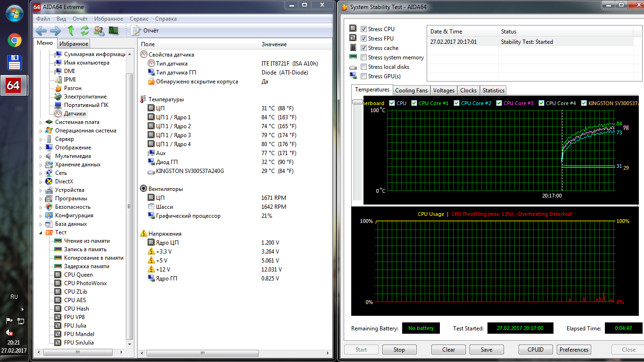Click the red AIDA64 taskbar button
644x362 pixels.
[13, 85]
